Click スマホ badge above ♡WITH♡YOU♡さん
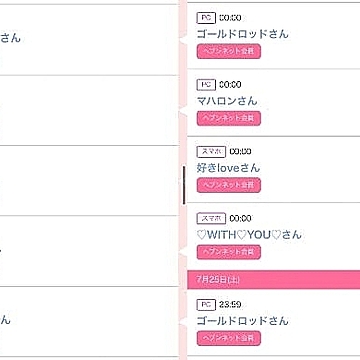Image resolution: width=360 pixels, height=360 pixels. (211, 218)
